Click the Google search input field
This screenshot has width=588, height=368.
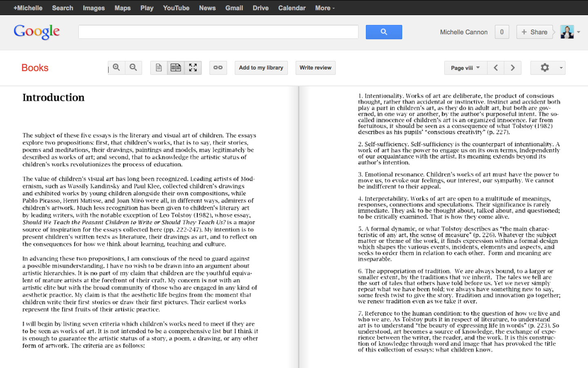218,32
